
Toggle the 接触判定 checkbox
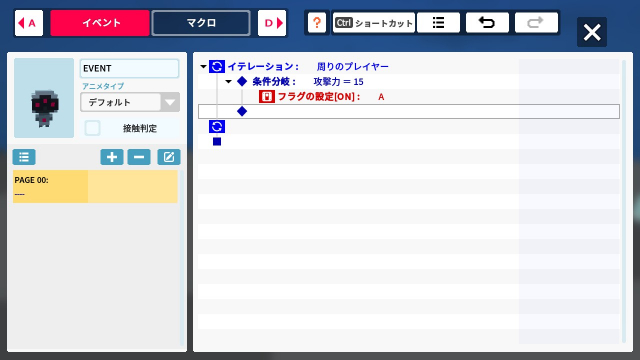pyautogui.click(x=92, y=128)
